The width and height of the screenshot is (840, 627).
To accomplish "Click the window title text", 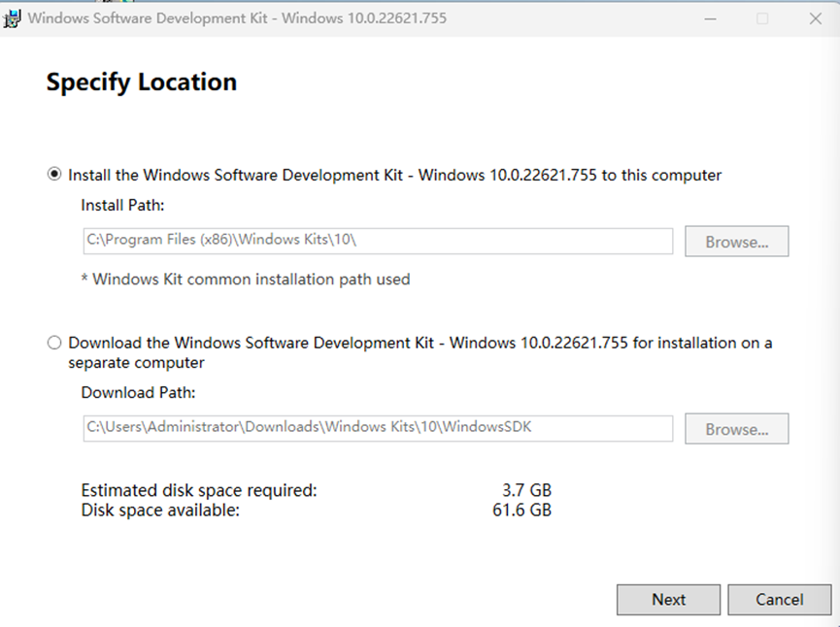I will point(237,18).
